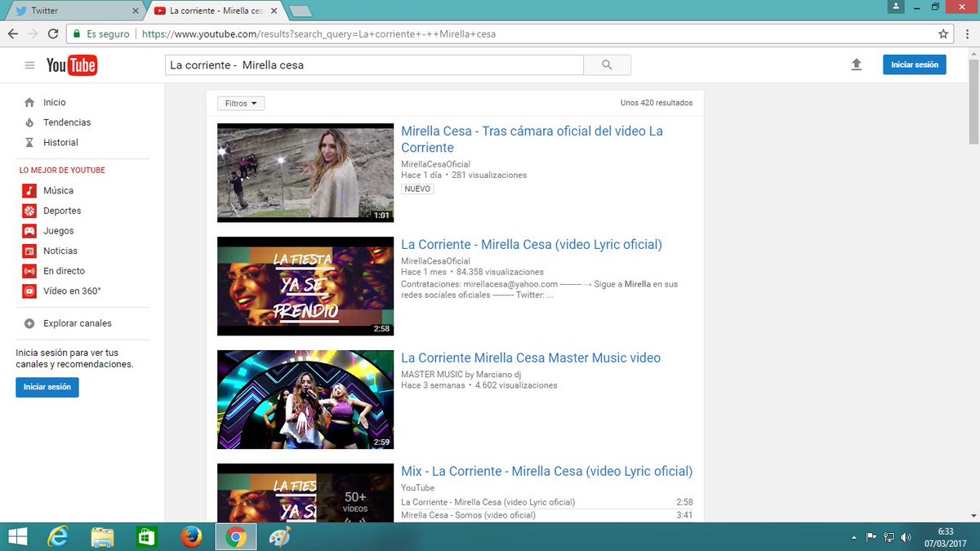Screen dimensions: 980x551
Task: Open the YouTube hamburger guide menu
Action: click(29, 65)
